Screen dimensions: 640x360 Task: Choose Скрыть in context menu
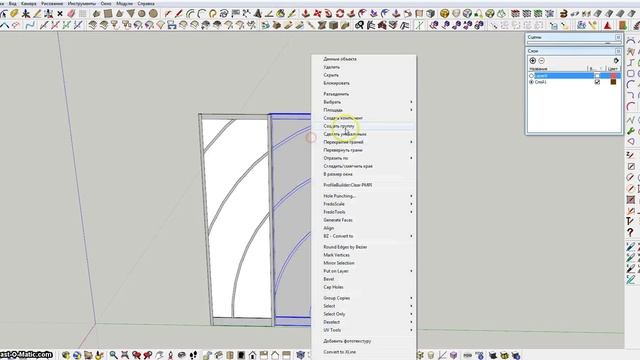331,75
